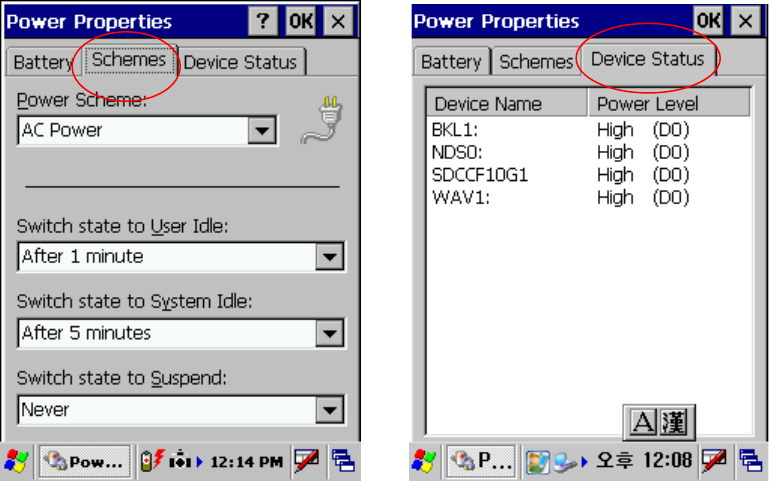Expand the Suspend dropdown arrow
This screenshot has height=481, width=770.
(330, 410)
